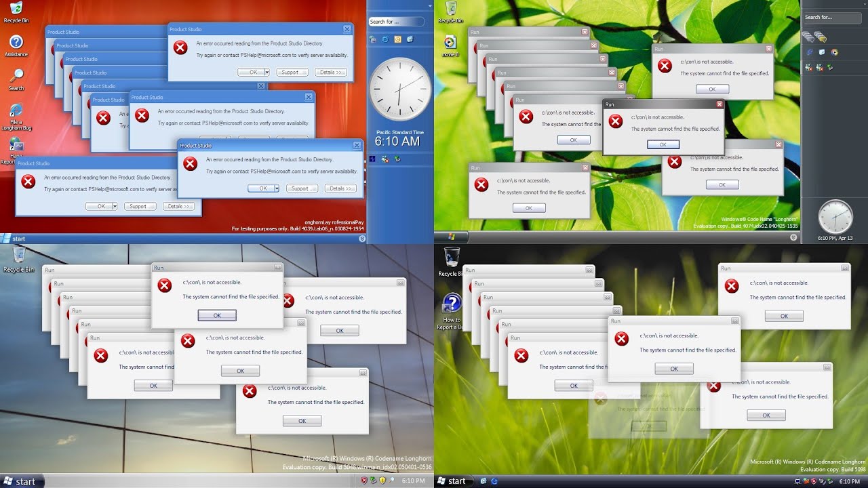Click the start button on build 4039 taskbar
Image resolution: width=868 pixels, height=488 pixels.
click(x=14, y=239)
